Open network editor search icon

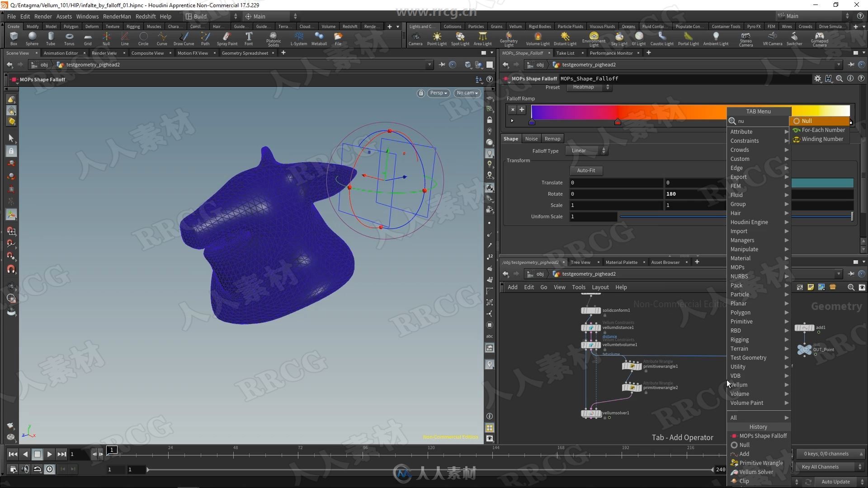[851, 287]
